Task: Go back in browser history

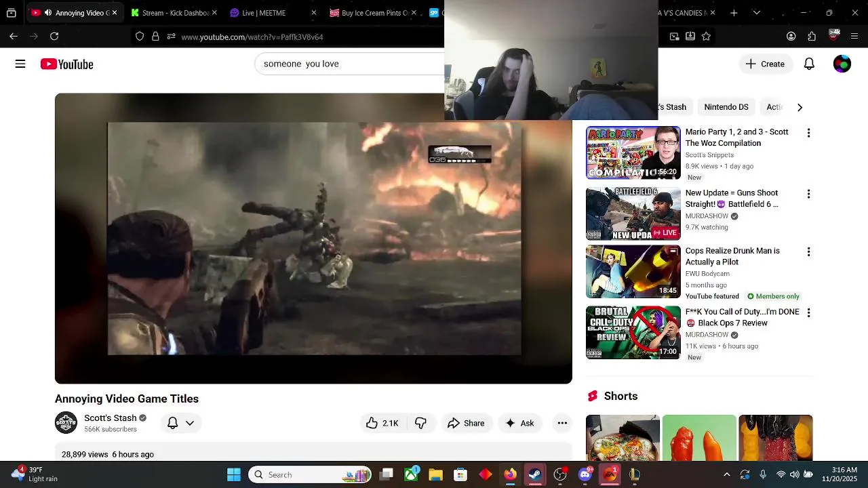Action: [14, 37]
